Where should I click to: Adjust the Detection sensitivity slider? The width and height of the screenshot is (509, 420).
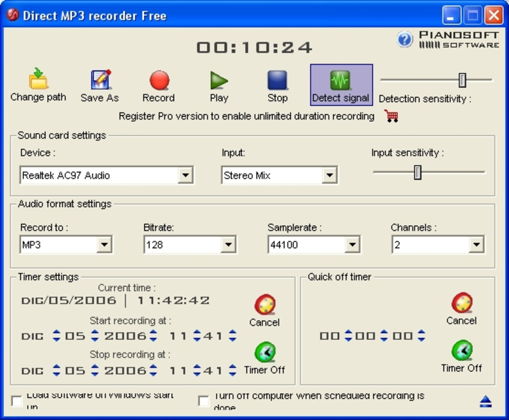click(462, 80)
